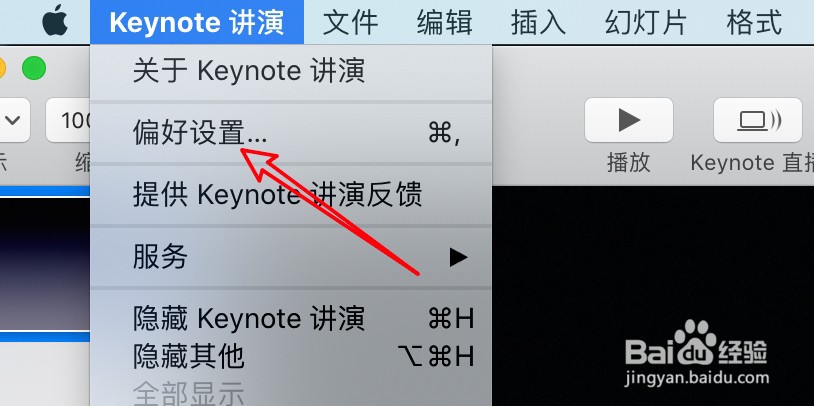Choose 偏好设置... from the menu
Screen dimensions: 814x406
click(291, 134)
